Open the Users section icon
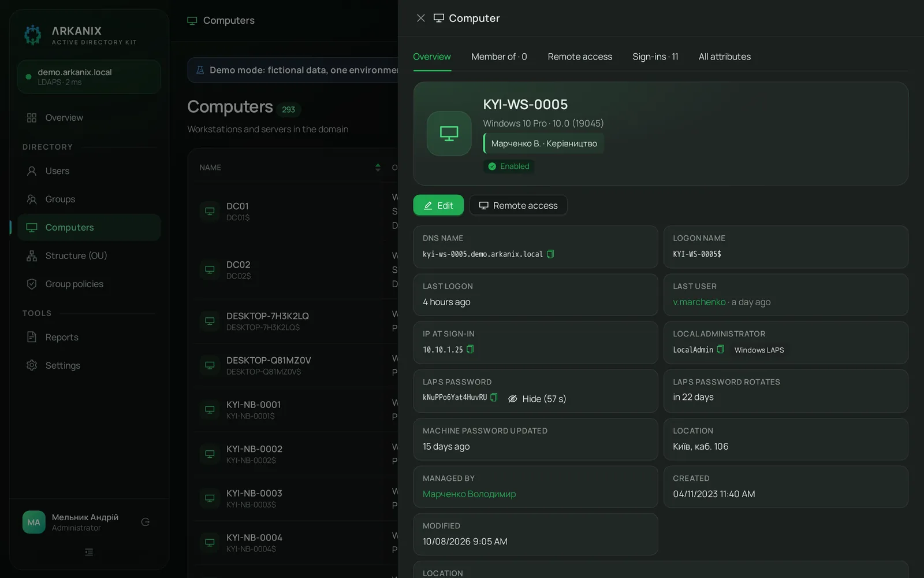 coord(32,171)
